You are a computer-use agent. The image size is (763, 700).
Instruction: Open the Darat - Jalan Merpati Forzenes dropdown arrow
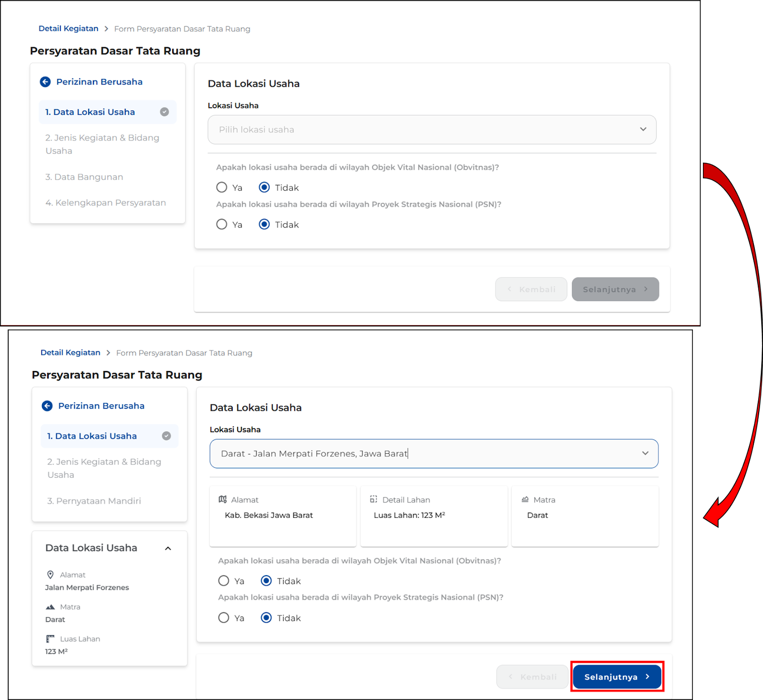click(645, 453)
